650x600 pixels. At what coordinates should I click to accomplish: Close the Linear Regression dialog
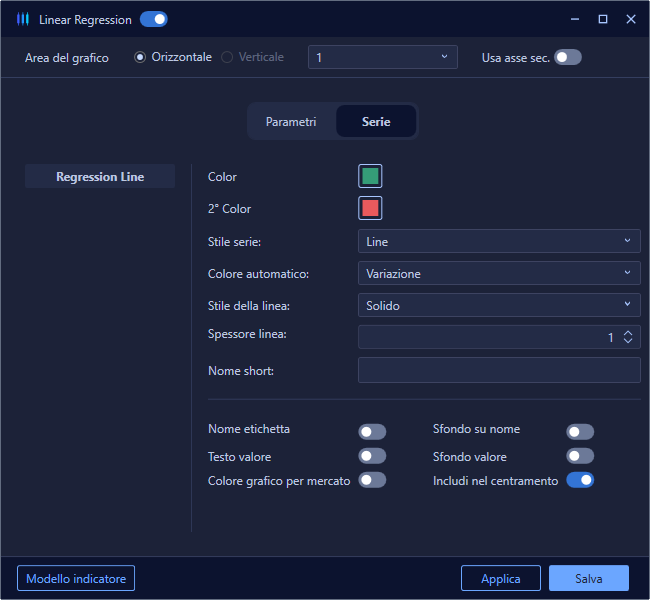631,19
